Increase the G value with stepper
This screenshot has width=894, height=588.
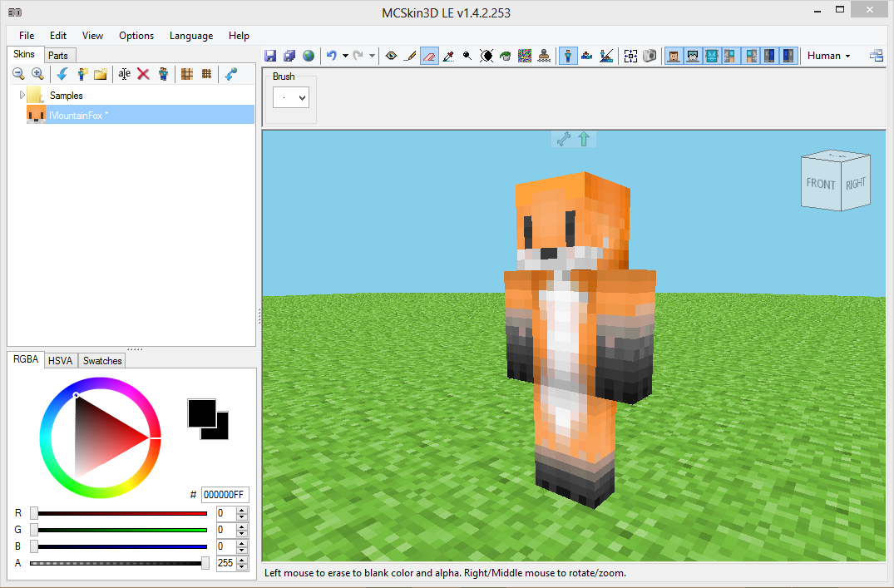(x=242, y=527)
